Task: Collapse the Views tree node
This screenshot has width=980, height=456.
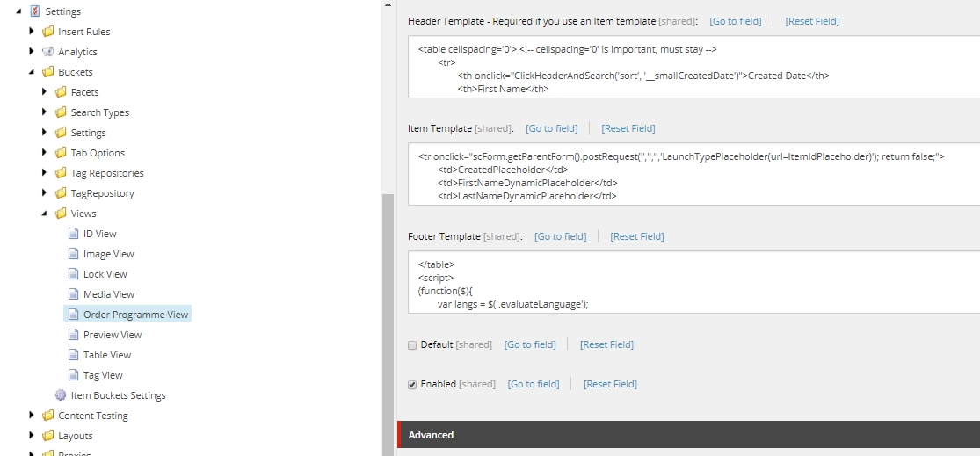Action: tap(45, 214)
